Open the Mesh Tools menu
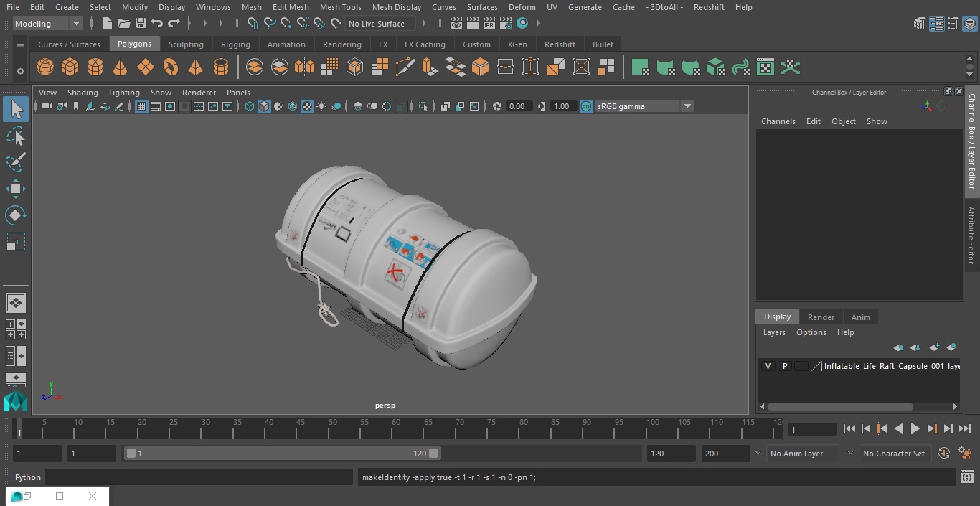 tap(340, 7)
